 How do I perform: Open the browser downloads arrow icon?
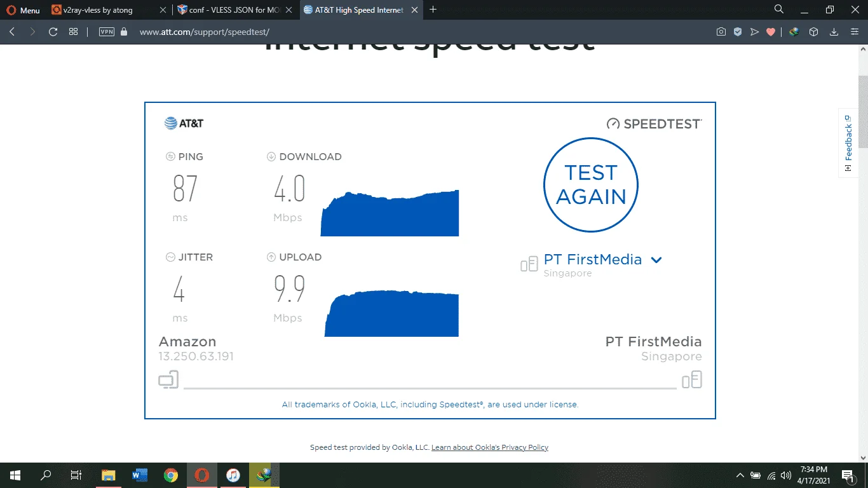click(x=834, y=32)
